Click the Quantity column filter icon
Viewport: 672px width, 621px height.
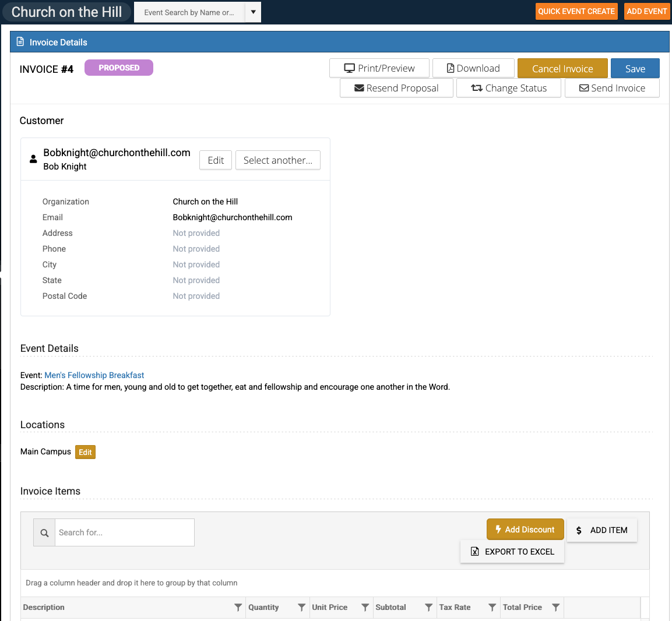(x=301, y=608)
